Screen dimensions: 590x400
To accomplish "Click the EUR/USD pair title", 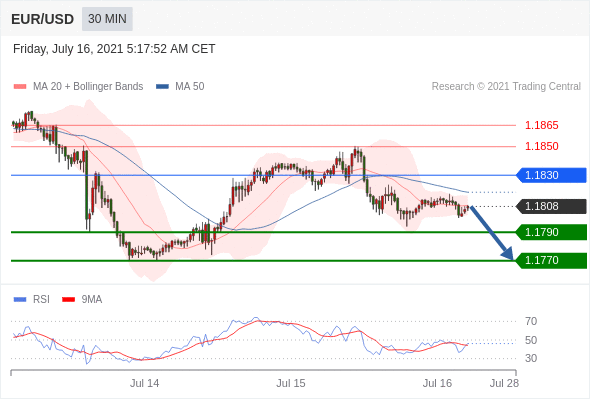I will pos(43,19).
